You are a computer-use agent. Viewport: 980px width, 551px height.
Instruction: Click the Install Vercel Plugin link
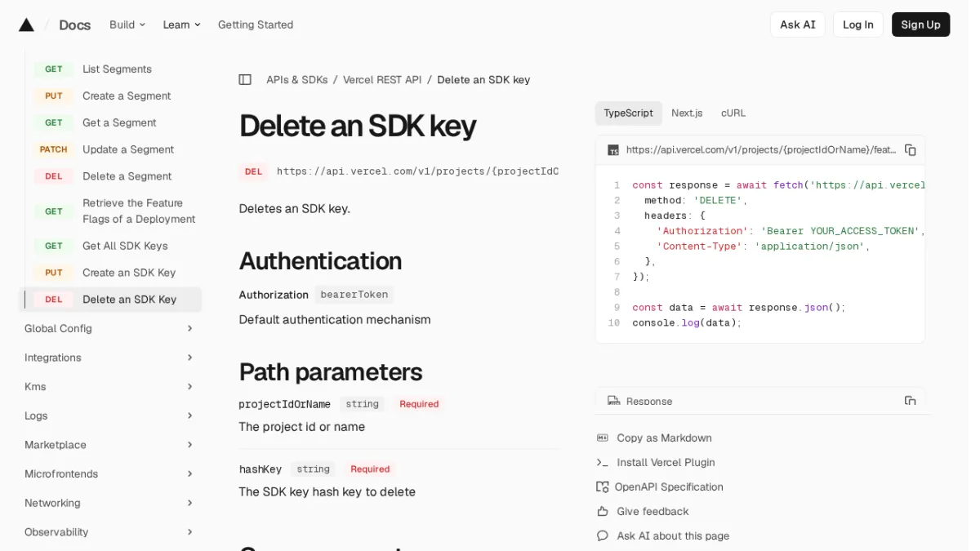point(666,463)
